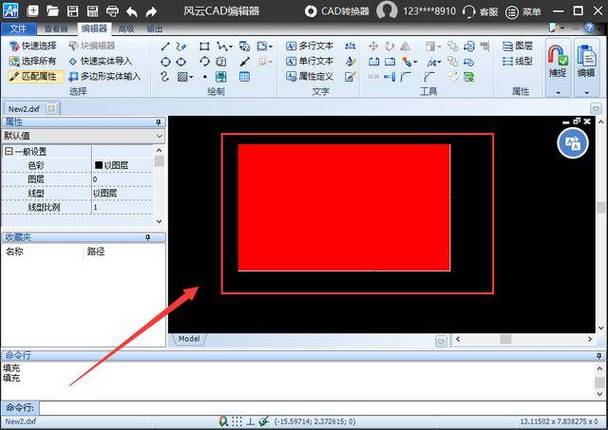Select the Rectangle drawing tool
Image resolution: width=608 pixels, height=430 pixels.
204,47
